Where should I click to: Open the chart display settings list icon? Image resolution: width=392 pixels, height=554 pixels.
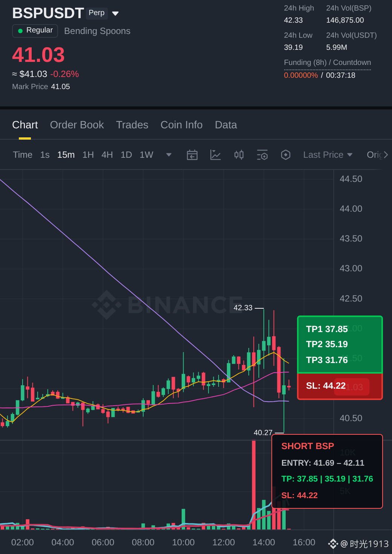pos(262,155)
